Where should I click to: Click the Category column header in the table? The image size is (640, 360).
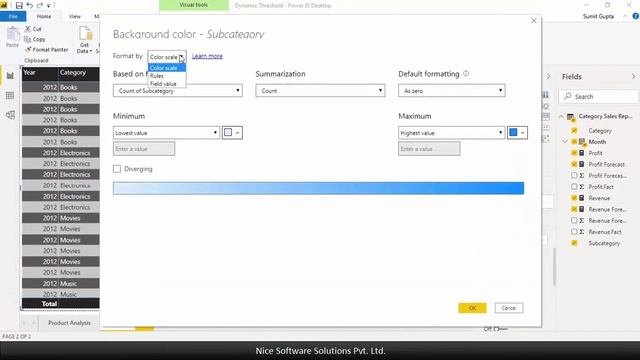tap(78, 73)
